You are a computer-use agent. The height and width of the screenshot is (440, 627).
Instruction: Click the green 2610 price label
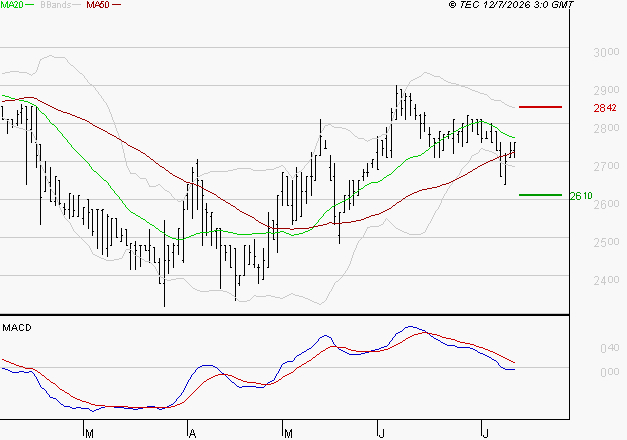[x=581, y=196]
